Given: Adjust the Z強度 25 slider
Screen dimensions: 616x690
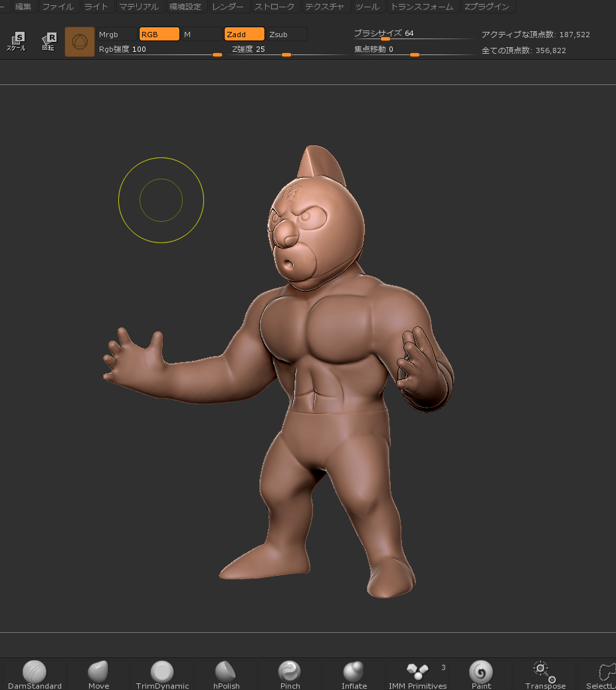Looking at the screenshot, I should [288, 50].
